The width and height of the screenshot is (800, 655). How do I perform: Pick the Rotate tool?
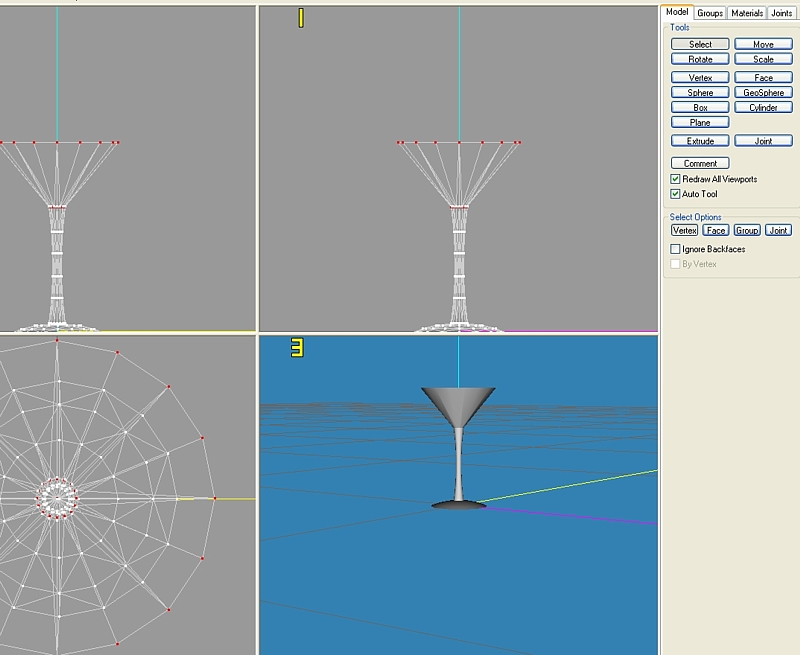coord(700,59)
